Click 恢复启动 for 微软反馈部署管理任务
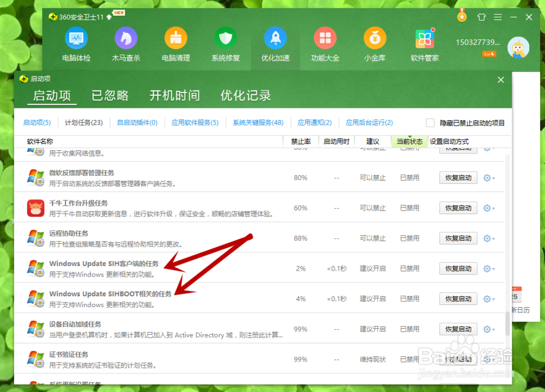This screenshot has width=545, height=392. pos(458,178)
